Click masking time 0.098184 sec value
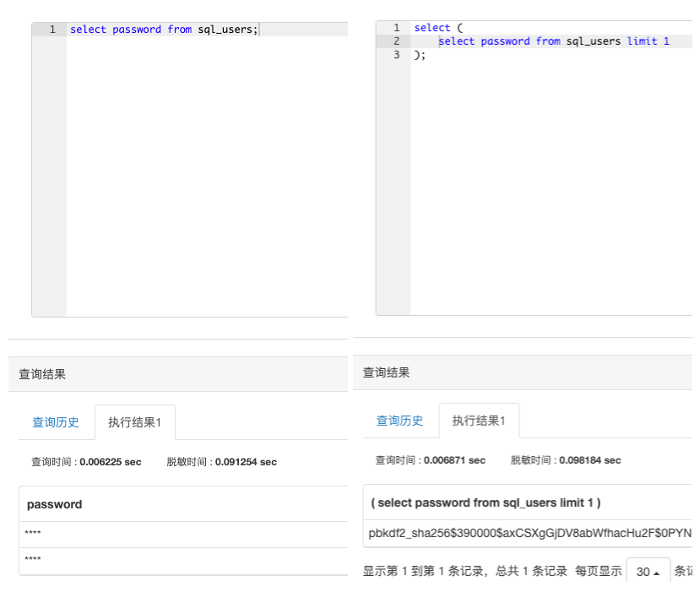This screenshot has height=592, width=700. [x=590, y=460]
